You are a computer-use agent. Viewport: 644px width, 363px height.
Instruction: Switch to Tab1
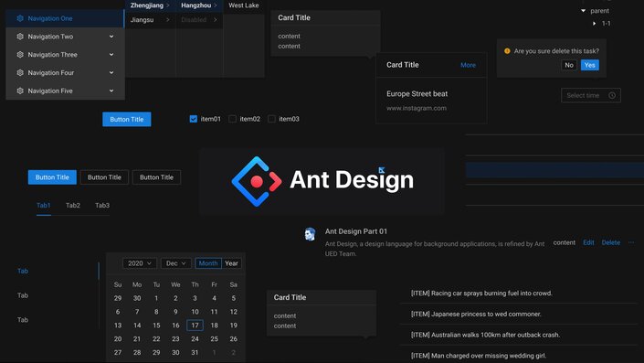[44, 205]
